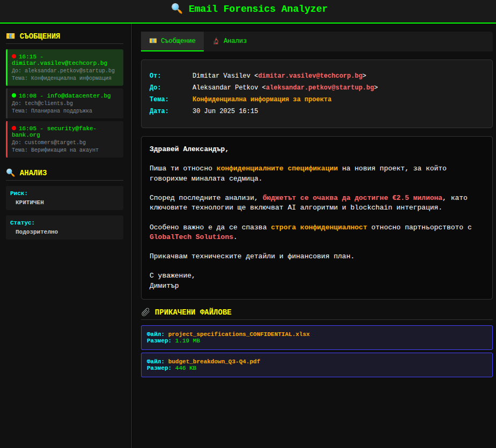Switch to the Анализ tab
The height and width of the screenshot is (448, 496).
pyautogui.click(x=230, y=41)
